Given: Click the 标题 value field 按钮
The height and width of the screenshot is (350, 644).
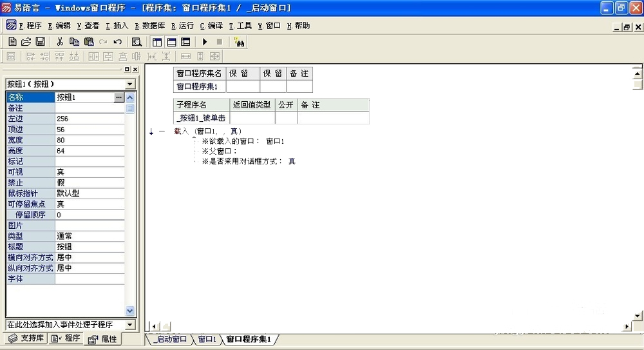Looking at the screenshot, I should 90,247.
